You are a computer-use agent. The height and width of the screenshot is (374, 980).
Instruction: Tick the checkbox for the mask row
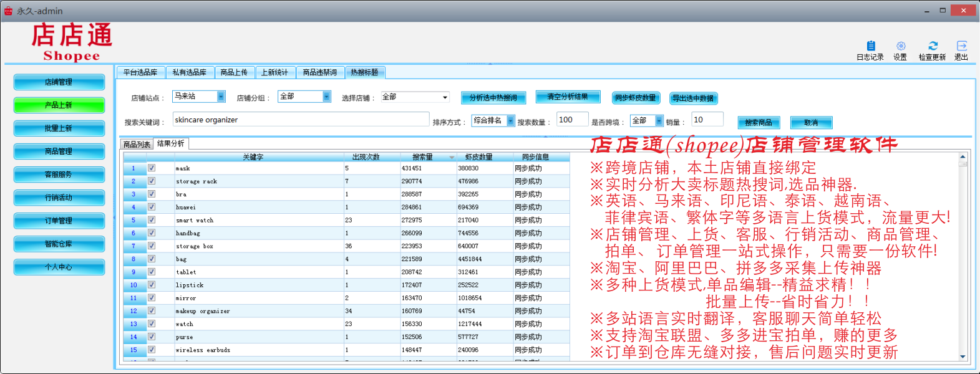click(x=151, y=168)
